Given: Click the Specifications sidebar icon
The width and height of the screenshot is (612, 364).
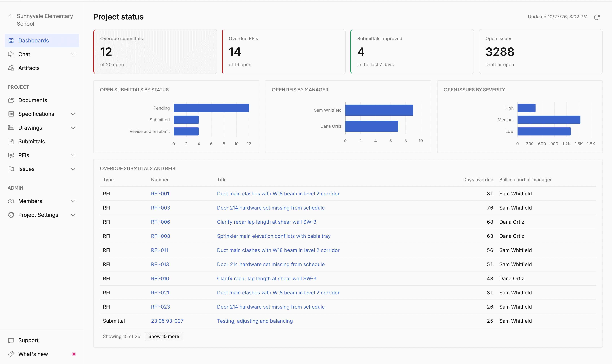Looking at the screenshot, I should pyautogui.click(x=11, y=114).
